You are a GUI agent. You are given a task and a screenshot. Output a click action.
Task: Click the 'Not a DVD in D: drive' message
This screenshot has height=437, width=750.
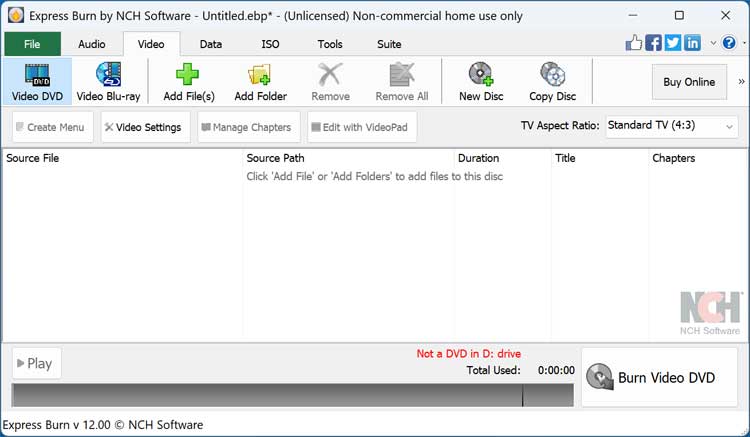(x=469, y=354)
